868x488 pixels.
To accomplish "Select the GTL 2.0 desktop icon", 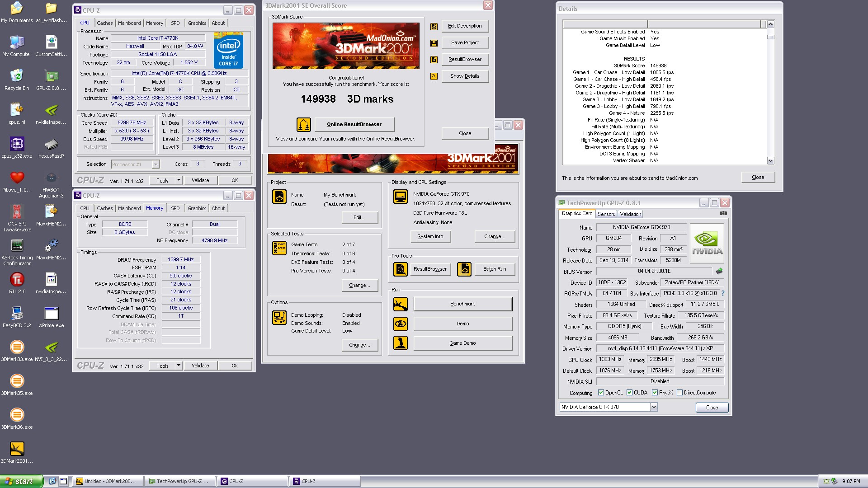I will coord(17,283).
